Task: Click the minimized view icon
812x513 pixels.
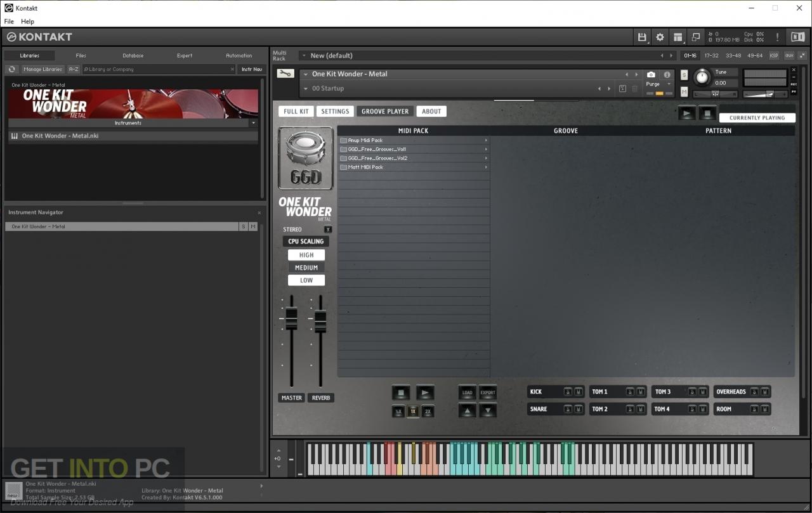Action: (x=696, y=37)
